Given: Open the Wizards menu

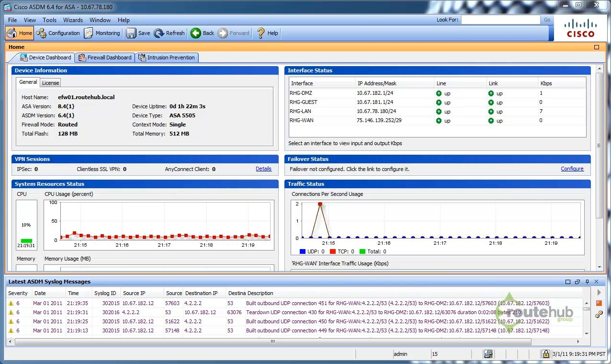Looking at the screenshot, I should point(73,20).
